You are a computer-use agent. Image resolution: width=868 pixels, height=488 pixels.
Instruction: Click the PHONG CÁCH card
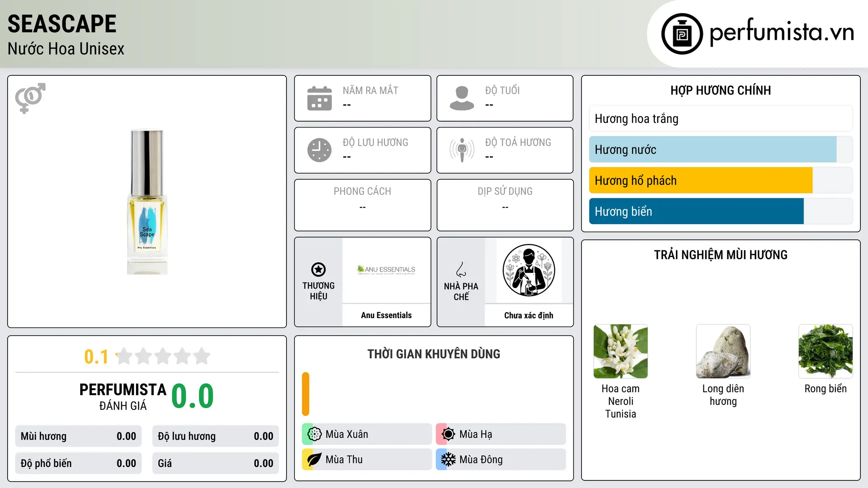pyautogui.click(x=362, y=205)
